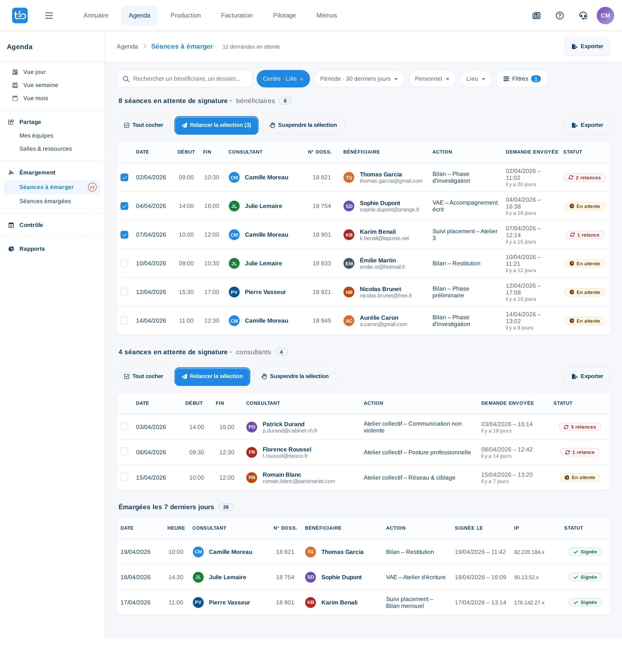Viewport: 622px width, 672px height.
Task: Click the Contrôle calendar-check icon
Action: (x=11, y=225)
